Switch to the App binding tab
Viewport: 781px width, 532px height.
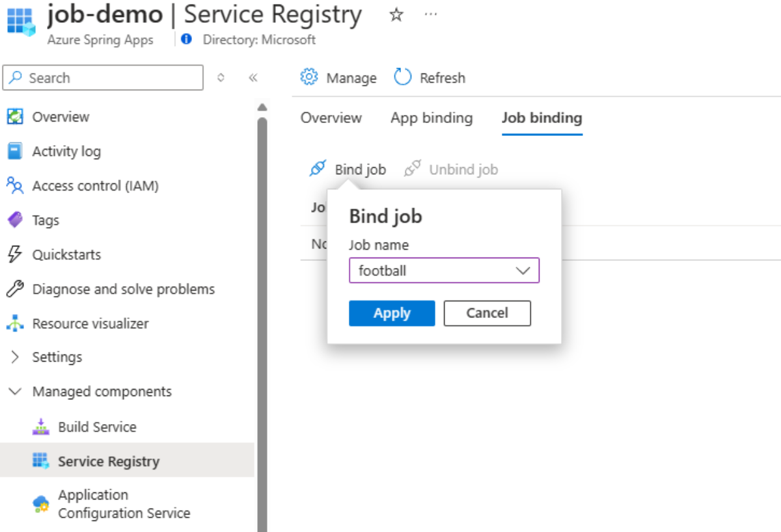pyautogui.click(x=432, y=118)
